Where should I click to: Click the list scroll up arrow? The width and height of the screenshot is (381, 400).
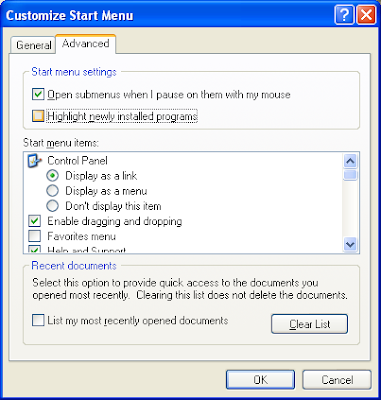click(x=350, y=161)
